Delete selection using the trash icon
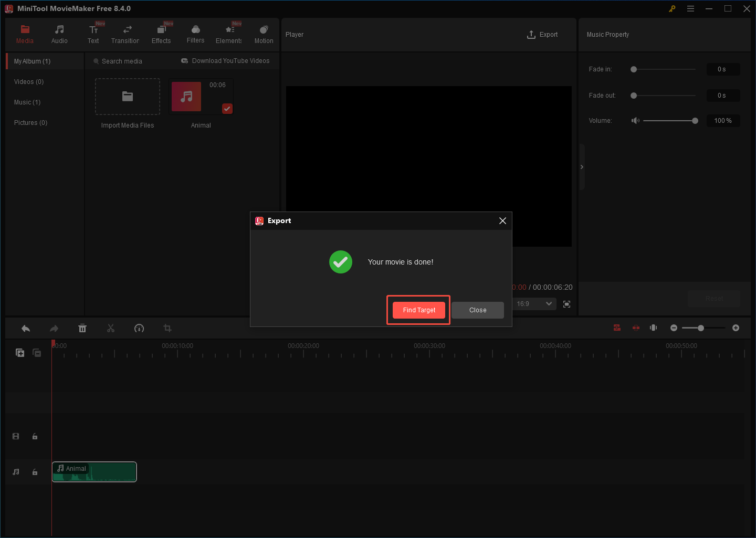Image resolution: width=756 pixels, height=538 pixels. pyautogui.click(x=82, y=328)
